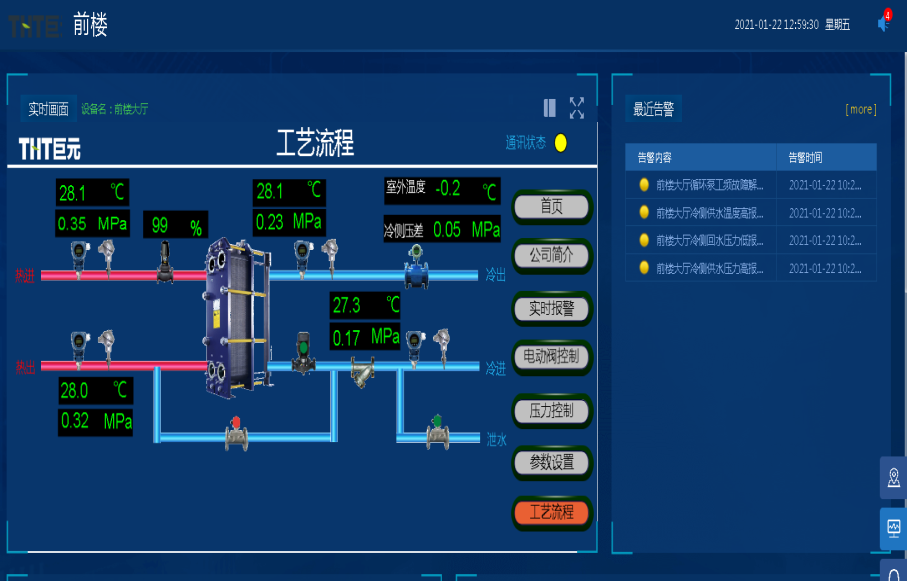Open 电动阀控制 electric valve control
Image resolution: width=907 pixels, height=581 pixels.
pos(551,356)
